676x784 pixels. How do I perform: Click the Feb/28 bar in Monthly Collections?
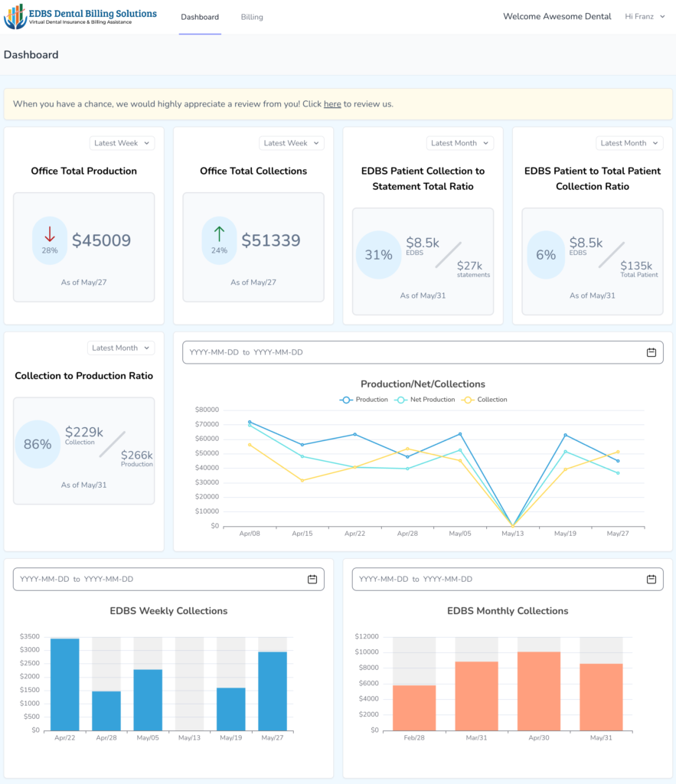[x=414, y=708]
